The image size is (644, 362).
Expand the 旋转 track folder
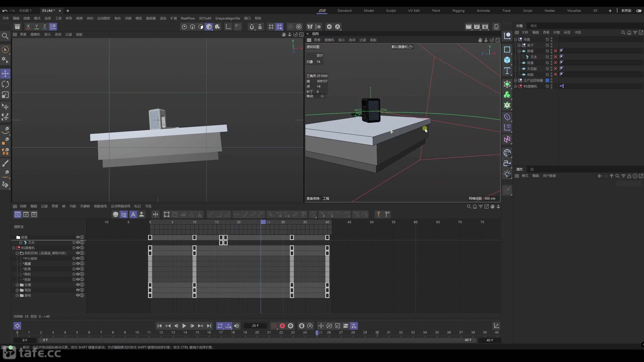(17, 295)
